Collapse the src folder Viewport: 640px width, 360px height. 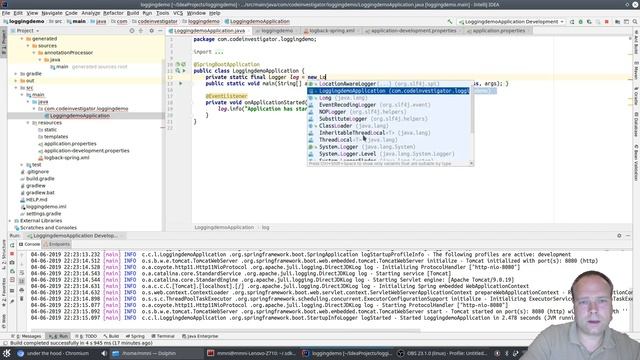pos(16,88)
